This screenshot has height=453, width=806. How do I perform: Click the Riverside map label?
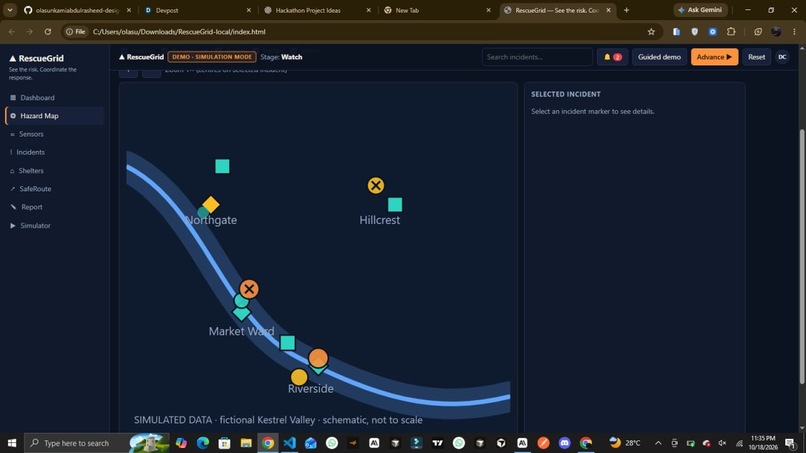[x=310, y=389]
